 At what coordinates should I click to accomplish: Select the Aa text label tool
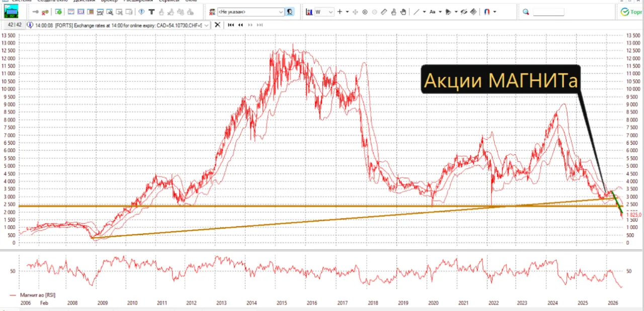(432, 12)
